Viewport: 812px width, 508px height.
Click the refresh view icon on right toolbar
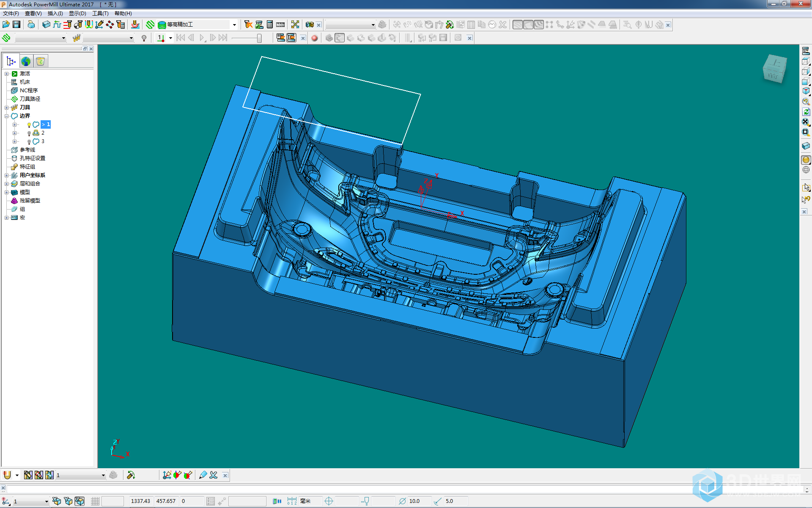point(806,112)
